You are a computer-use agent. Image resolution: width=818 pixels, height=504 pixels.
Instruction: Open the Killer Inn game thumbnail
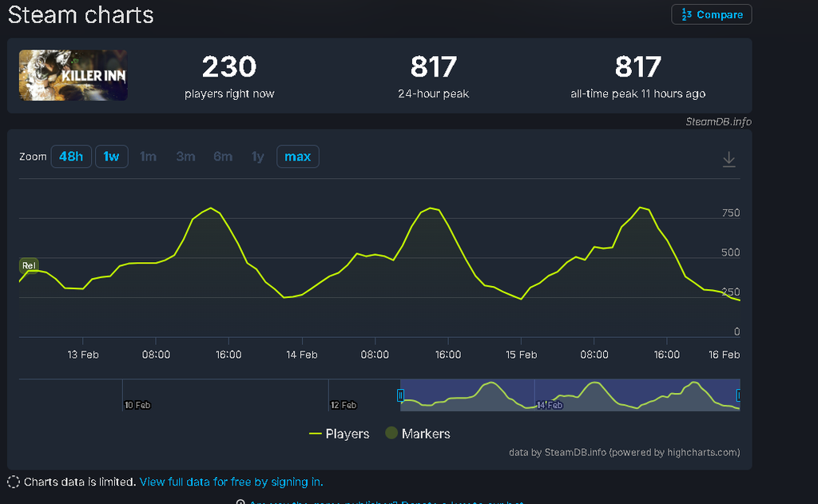pos(73,75)
